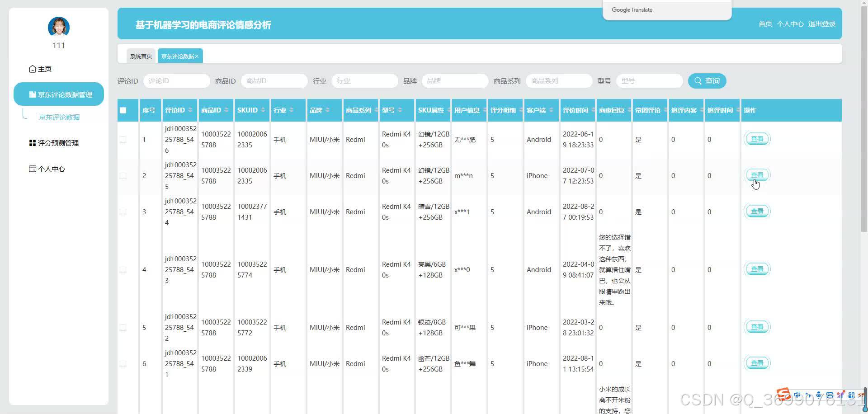Click 查看 button for row 2
Screen dimensions: 868x414
(x=757, y=175)
